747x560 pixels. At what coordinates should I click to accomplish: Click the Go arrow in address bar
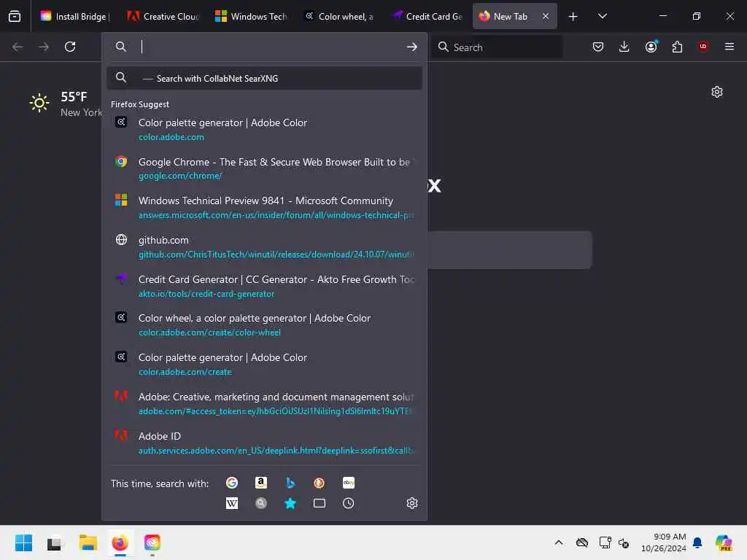412,47
